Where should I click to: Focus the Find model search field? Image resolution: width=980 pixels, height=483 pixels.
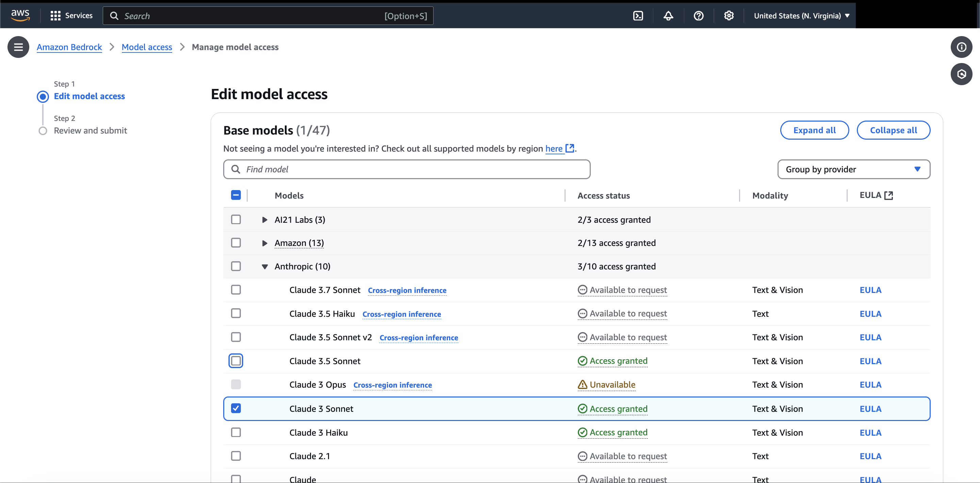(407, 169)
